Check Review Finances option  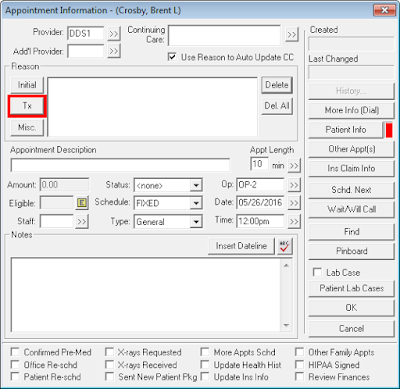[x=299, y=377]
